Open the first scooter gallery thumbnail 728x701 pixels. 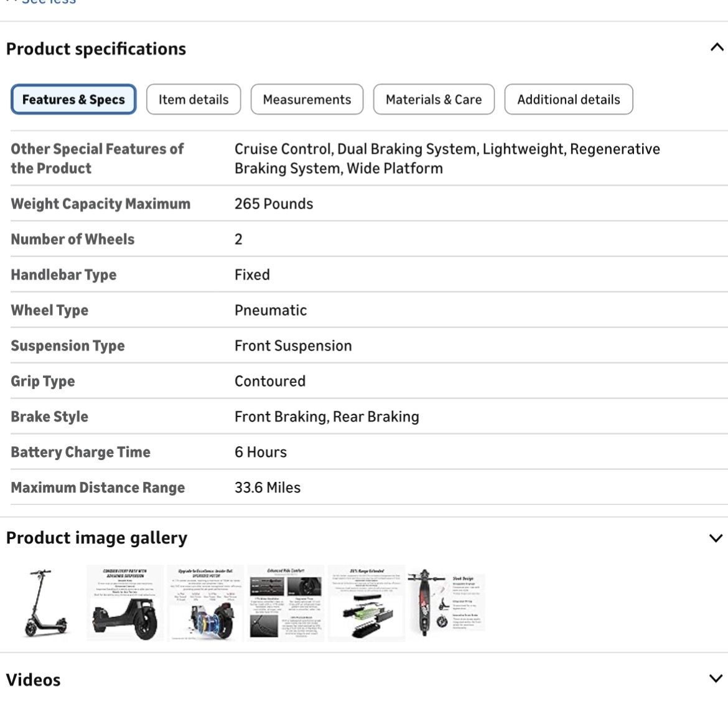click(x=45, y=603)
